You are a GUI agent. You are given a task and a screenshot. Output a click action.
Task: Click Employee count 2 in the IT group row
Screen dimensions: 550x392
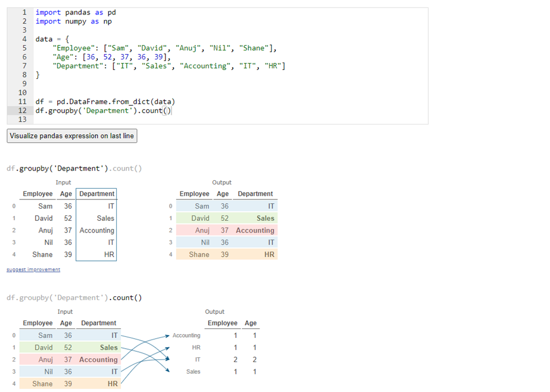pyautogui.click(x=235, y=360)
